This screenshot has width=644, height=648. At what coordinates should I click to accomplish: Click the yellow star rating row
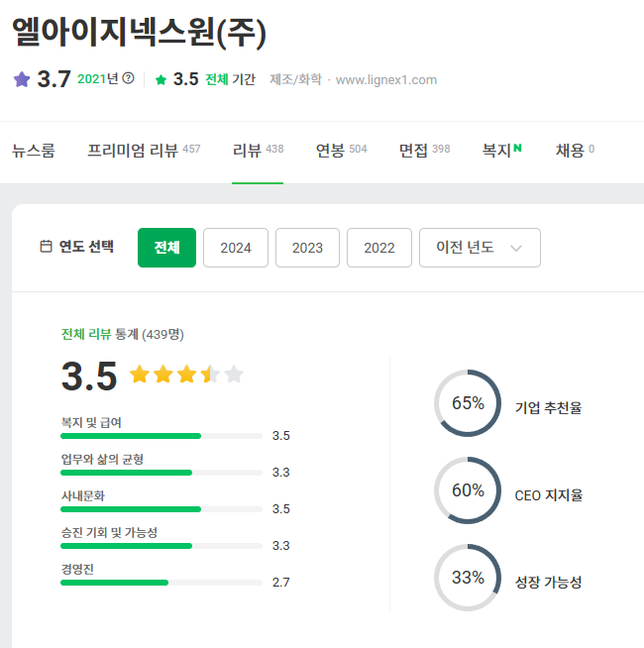[186, 375]
